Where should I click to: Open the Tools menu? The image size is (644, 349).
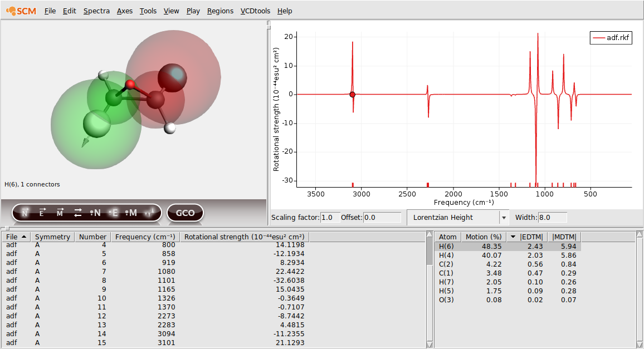pos(148,11)
